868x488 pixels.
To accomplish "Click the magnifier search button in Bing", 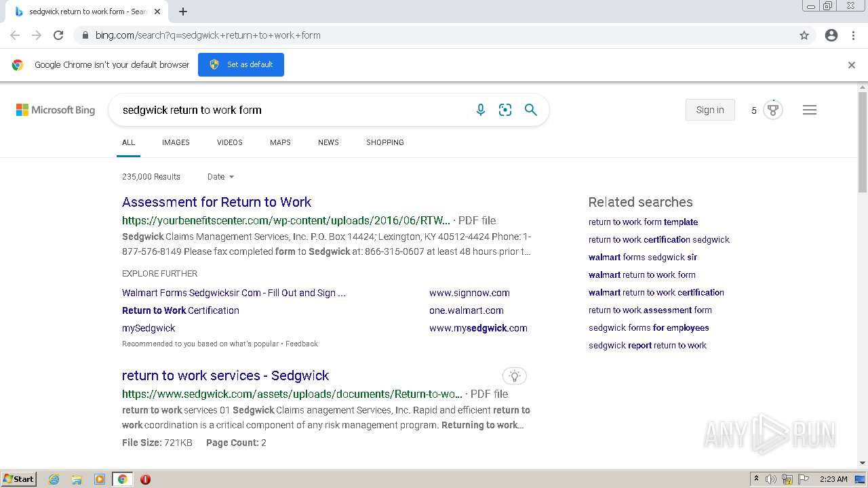I will pos(531,110).
